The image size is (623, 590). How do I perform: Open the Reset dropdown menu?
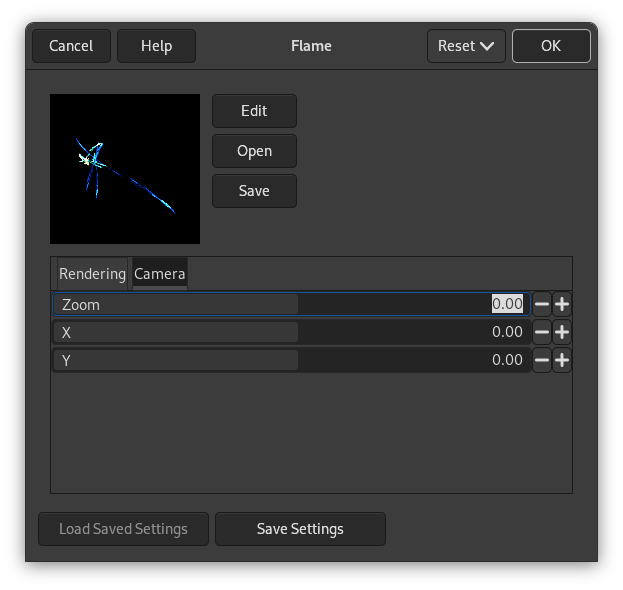(x=466, y=46)
